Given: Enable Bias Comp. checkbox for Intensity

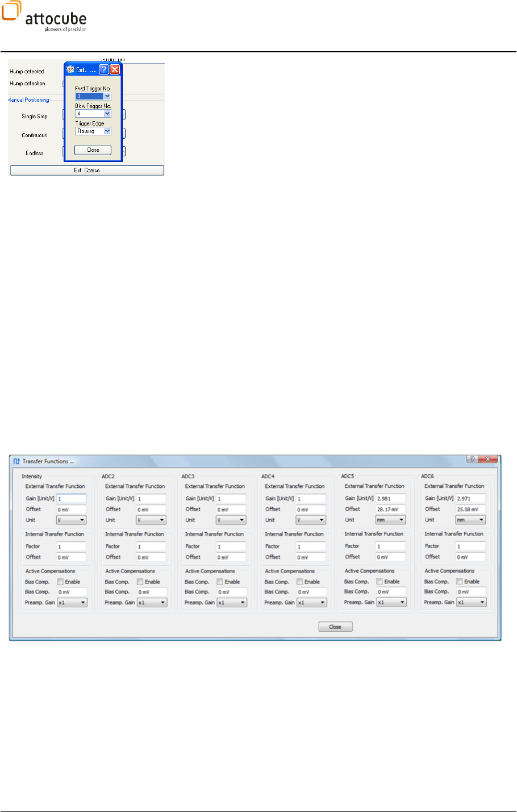Looking at the screenshot, I should pos(60,582).
